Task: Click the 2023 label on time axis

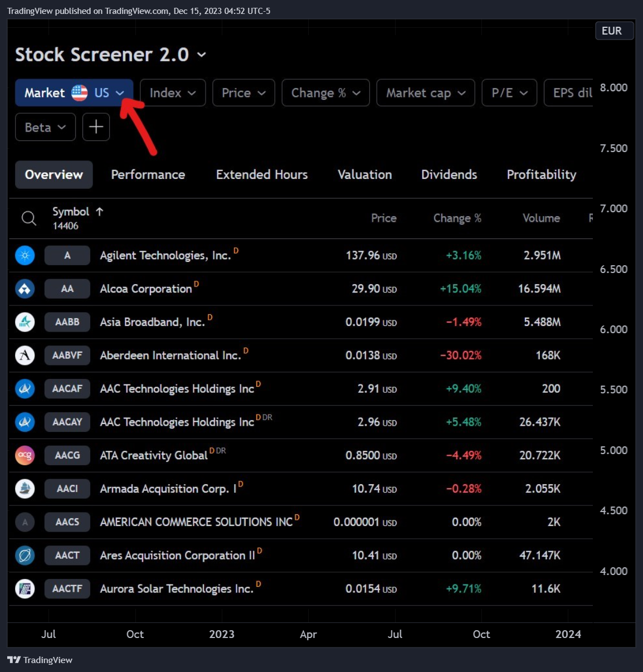Action: coord(222,634)
